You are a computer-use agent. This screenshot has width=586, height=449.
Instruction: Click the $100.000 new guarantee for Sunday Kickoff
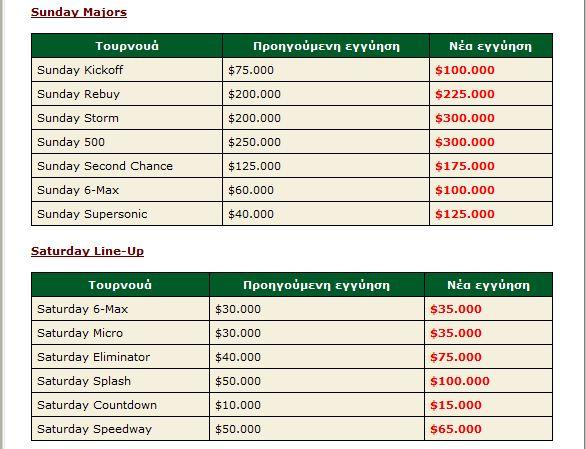point(465,70)
